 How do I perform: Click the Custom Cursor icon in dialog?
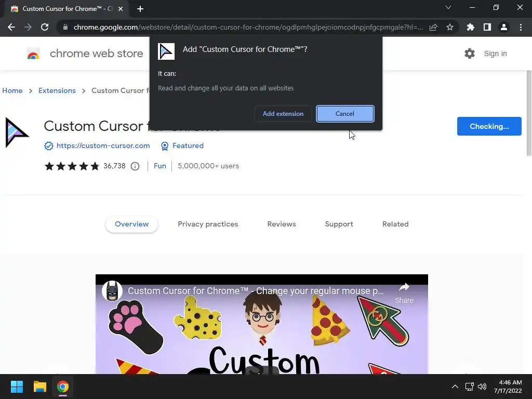coord(166,51)
